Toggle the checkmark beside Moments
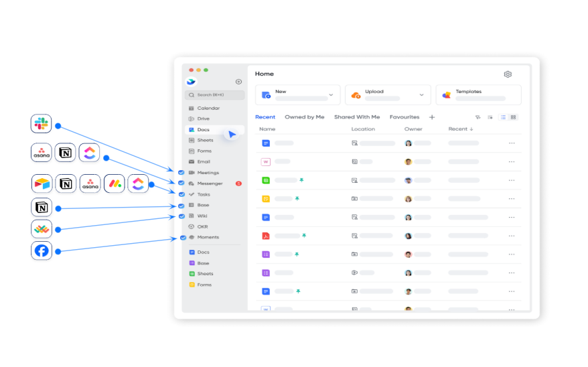588x367 pixels. pos(183,238)
